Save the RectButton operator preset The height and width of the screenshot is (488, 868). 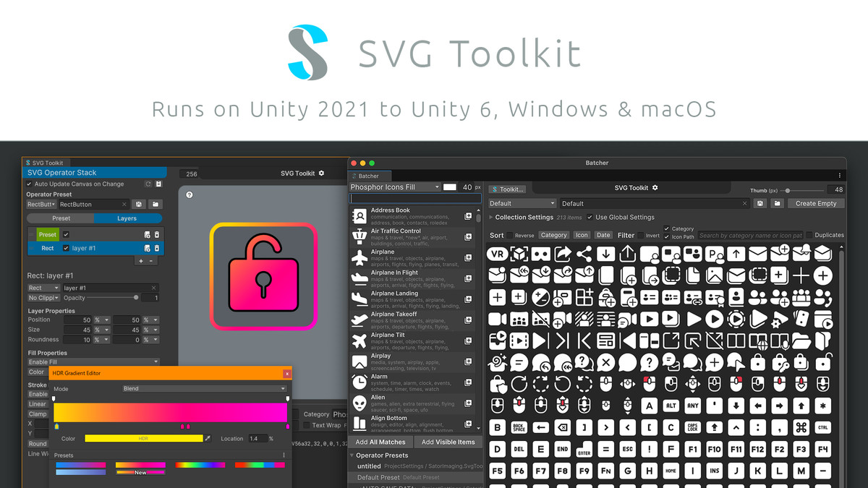click(139, 205)
